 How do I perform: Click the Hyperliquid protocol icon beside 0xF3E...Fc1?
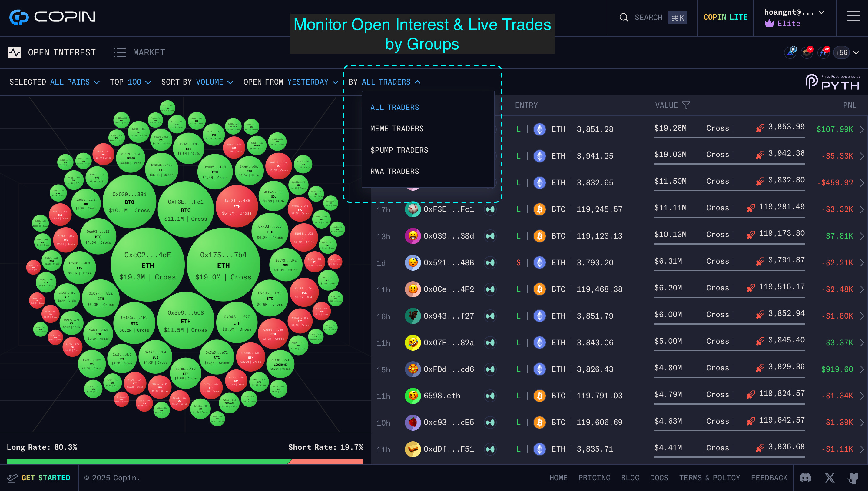[490, 209]
